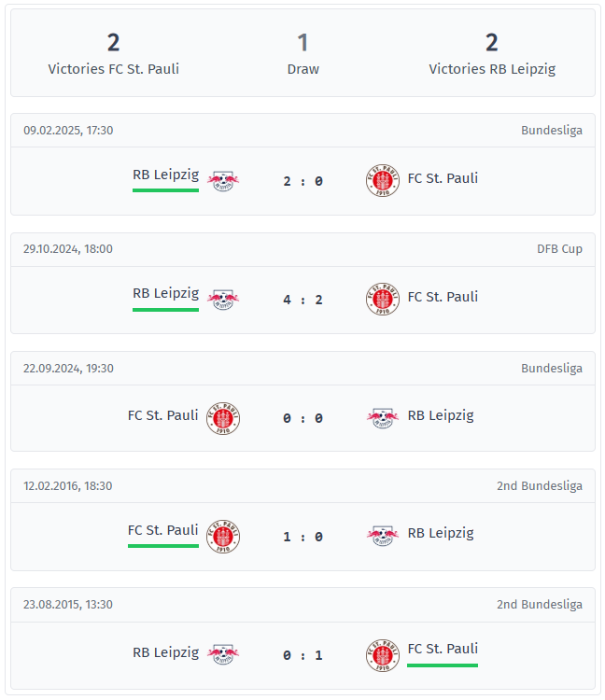Click RB Leipzig crest in 12.02.2016 match
This screenshot has height=700, width=605.
[x=383, y=535]
